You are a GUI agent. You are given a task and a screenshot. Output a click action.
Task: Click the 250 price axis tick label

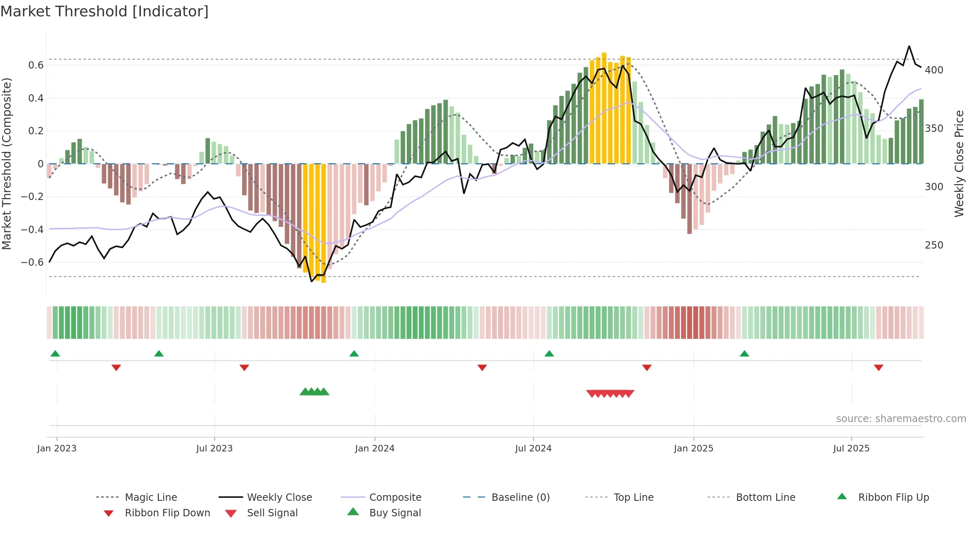934,245
